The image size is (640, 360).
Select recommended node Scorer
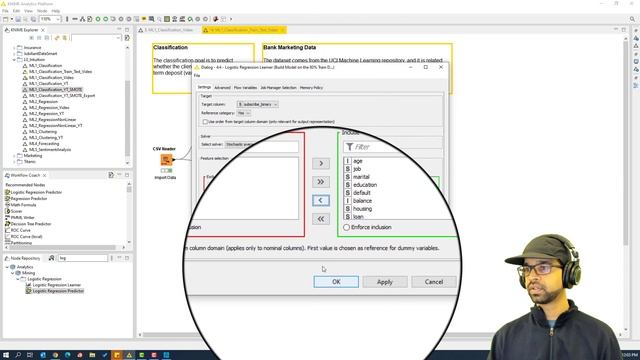(16, 211)
